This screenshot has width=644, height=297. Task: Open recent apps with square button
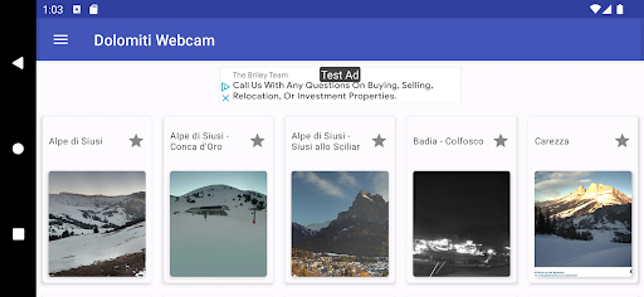coord(18,234)
